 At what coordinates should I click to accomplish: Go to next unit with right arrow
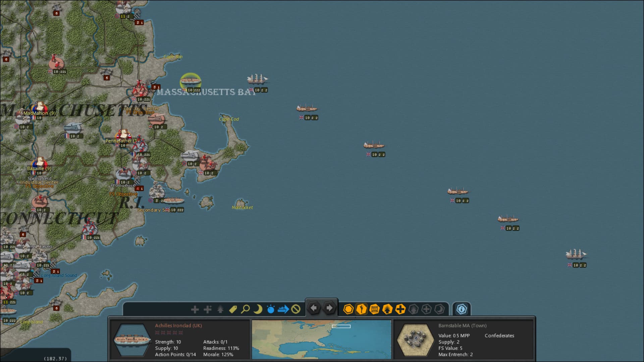(x=329, y=308)
